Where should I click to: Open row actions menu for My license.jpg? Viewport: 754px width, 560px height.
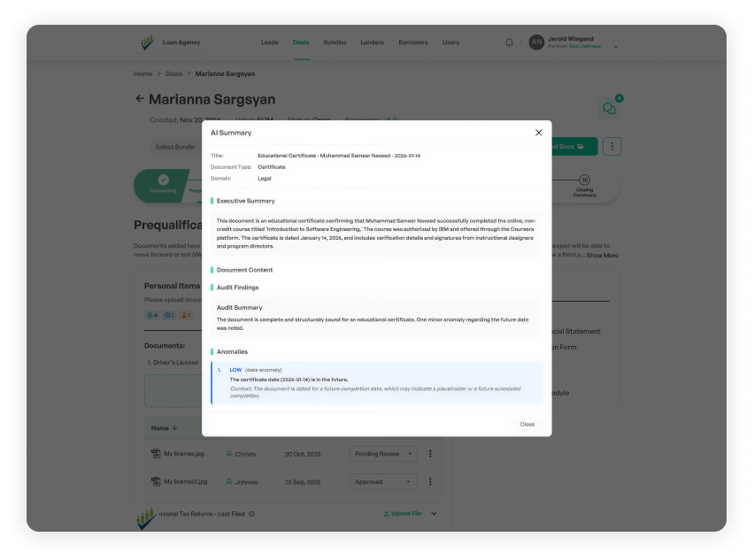[430, 453]
